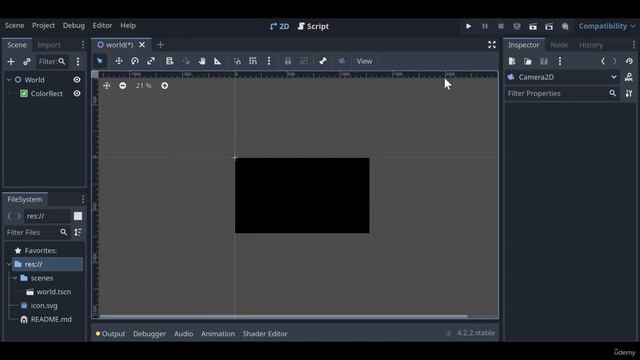Viewport: 640px width, 360px height.
Task: Toggle Grid Snap in the viewport toolbar
Action: pos(253,61)
